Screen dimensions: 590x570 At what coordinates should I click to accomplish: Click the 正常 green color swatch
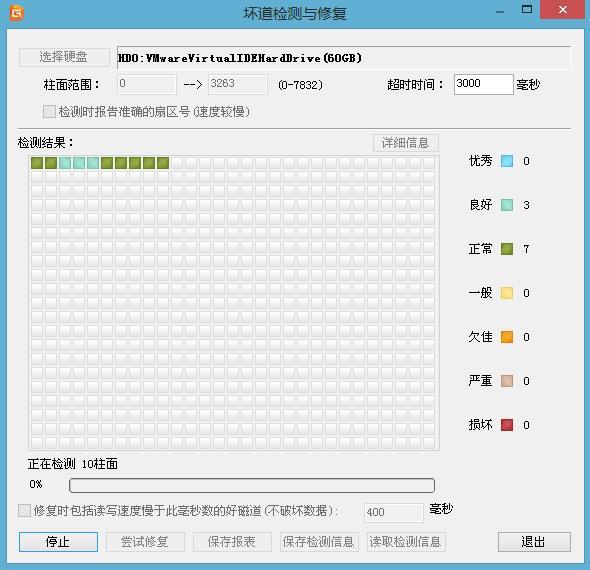tap(506, 249)
